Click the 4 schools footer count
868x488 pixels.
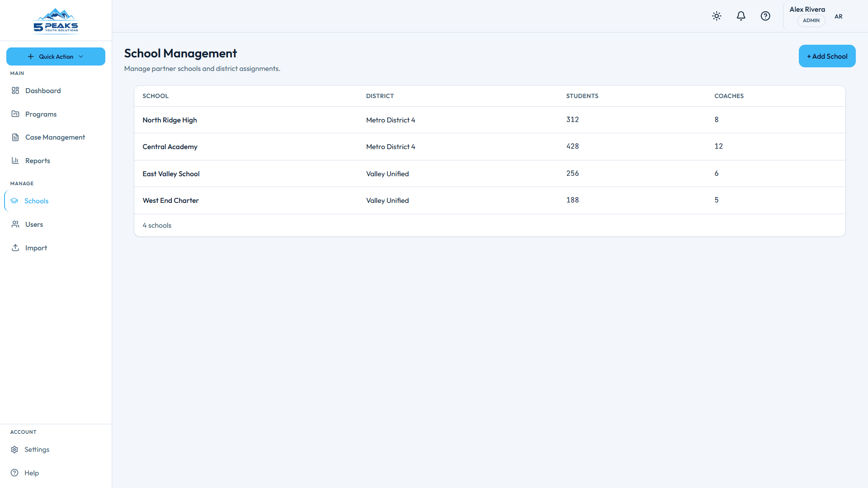[157, 225]
